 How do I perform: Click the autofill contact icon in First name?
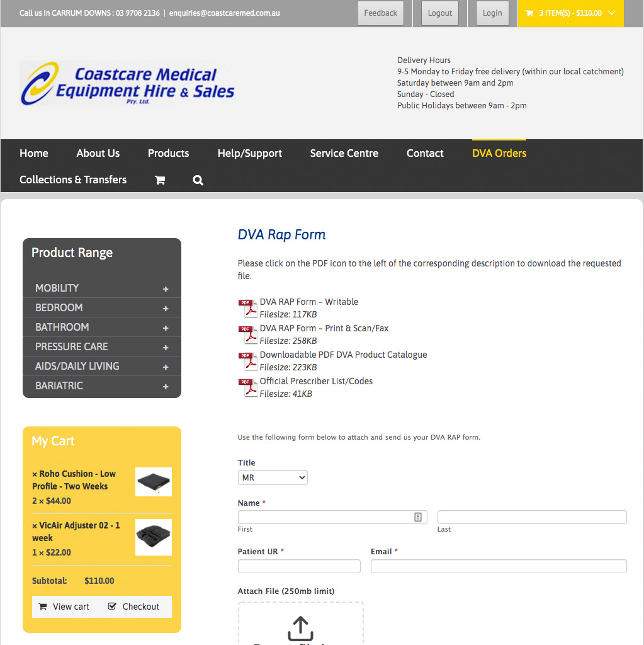[418, 517]
